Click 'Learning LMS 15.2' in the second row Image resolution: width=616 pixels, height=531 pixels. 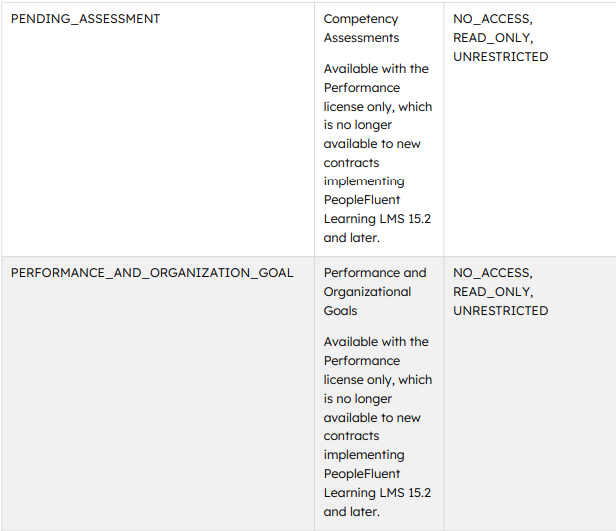click(x=377, y=493)
